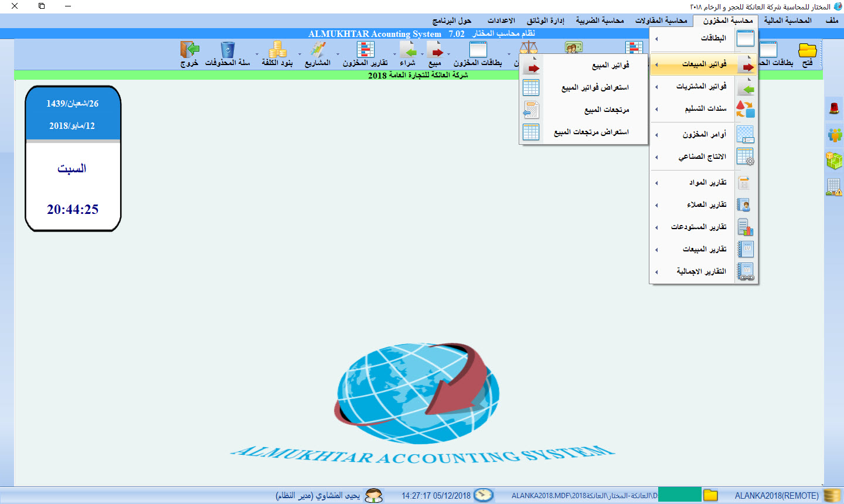Open the File (ملف) menu
Screen dimensions: 844x504
point(832,21)
